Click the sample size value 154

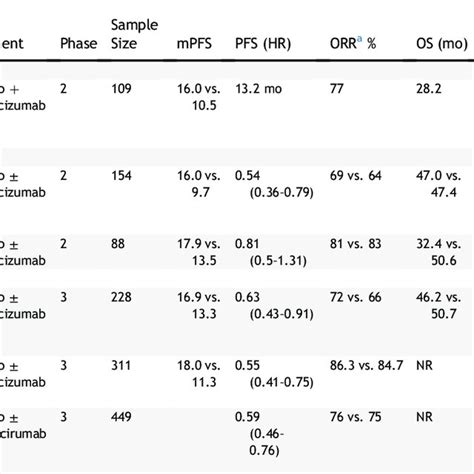[x=121, y=176]
